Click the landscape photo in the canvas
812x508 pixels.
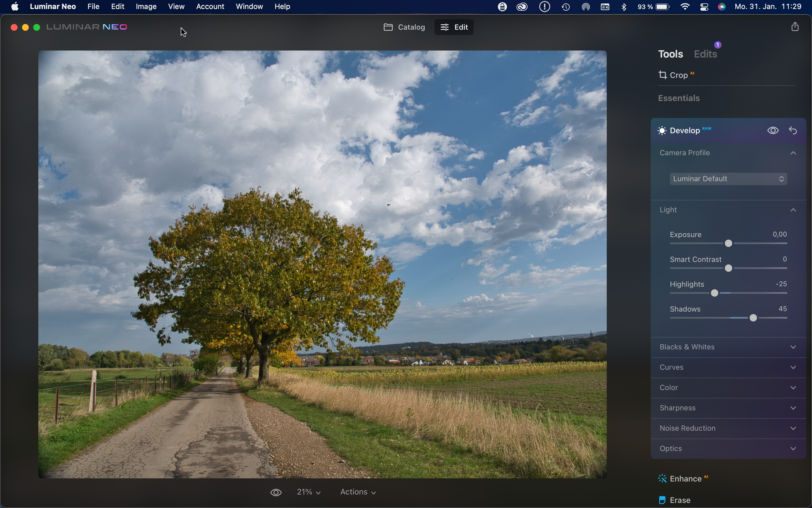pyautogui.click(x=322, y=264)
